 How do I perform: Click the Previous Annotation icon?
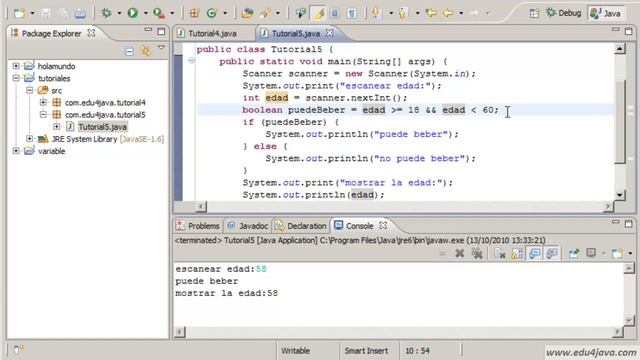403,13
